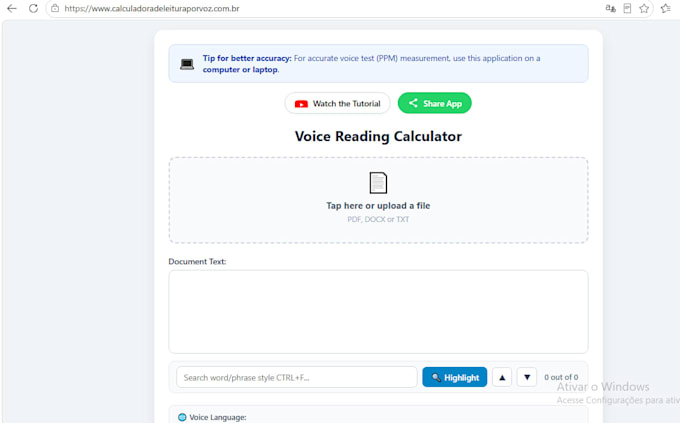Click the 'Tip for better accuracy:' text
The image size is (680, 423).
click(x=247, y=58)
